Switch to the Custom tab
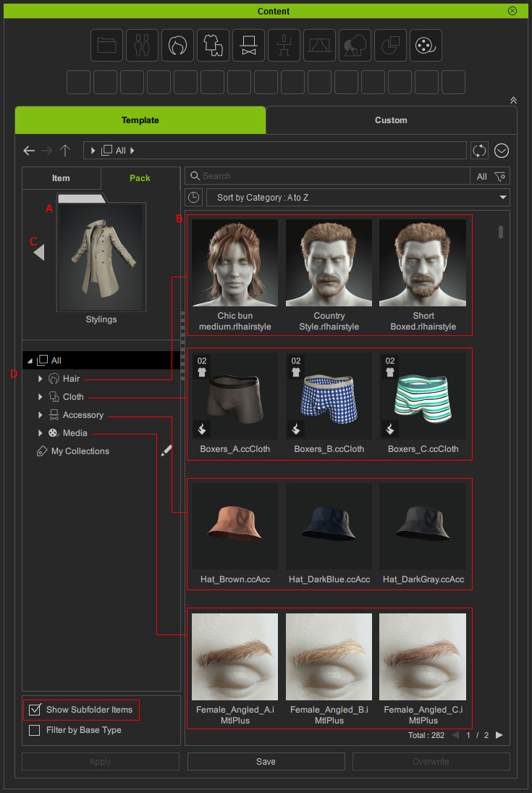 [391, 120]
